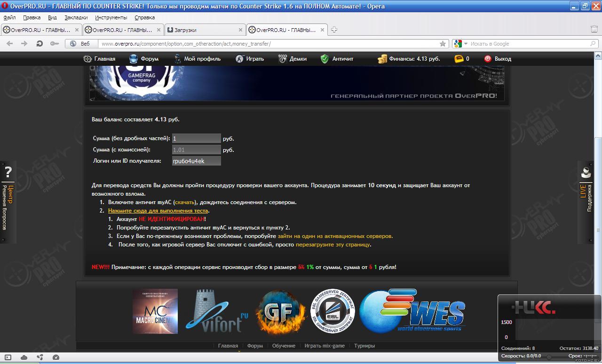
Task: Open the question mark help center tab
Action: click(8, 202)
